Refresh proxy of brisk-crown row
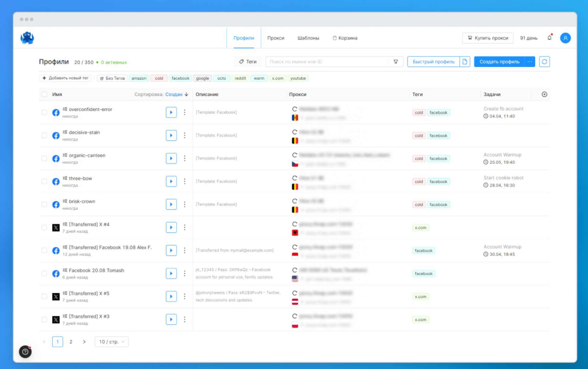Screen dimensions: 588x369 point(295,201)
